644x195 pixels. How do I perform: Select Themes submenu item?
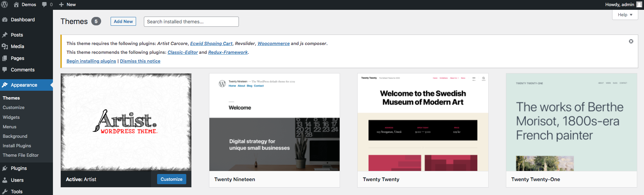(x=11, y=98)
